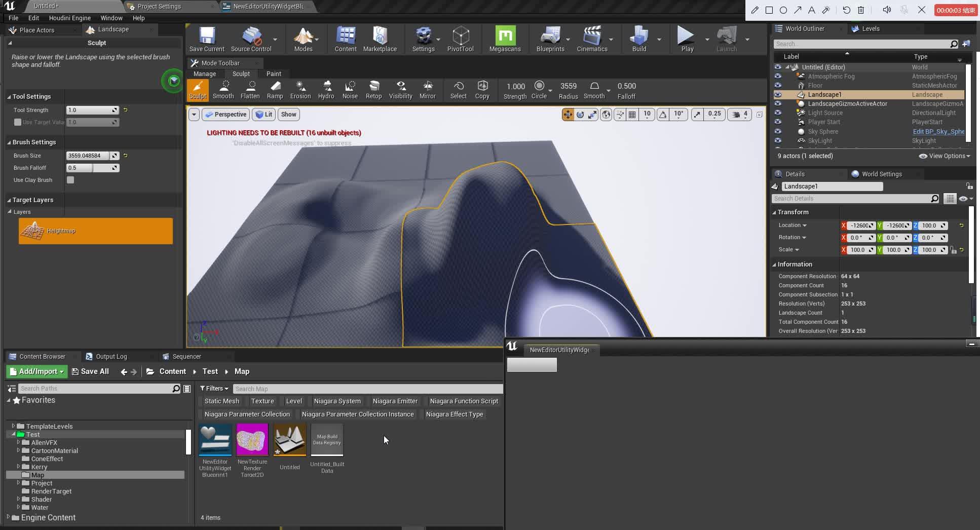
Task: Enable the Use Clay Brush checkbox
Action: (x=70, y=180)
